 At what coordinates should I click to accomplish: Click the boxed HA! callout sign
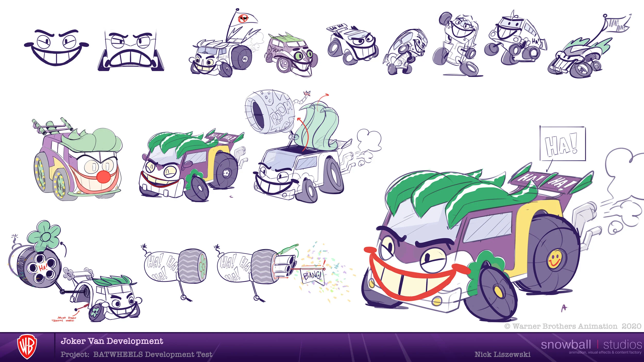(562, 144)
